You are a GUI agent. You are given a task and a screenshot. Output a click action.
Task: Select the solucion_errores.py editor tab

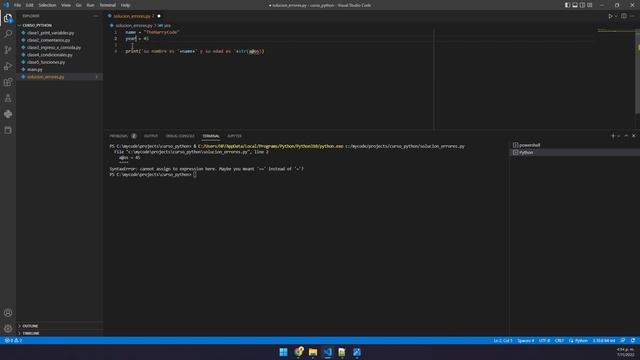[134, 16]
